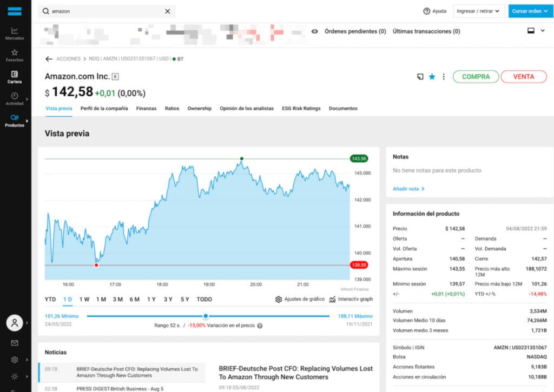The height and width of the screenshot is (392, 554).
Task: Open Últimas transacciones (0)
Action: click(426, 31)
